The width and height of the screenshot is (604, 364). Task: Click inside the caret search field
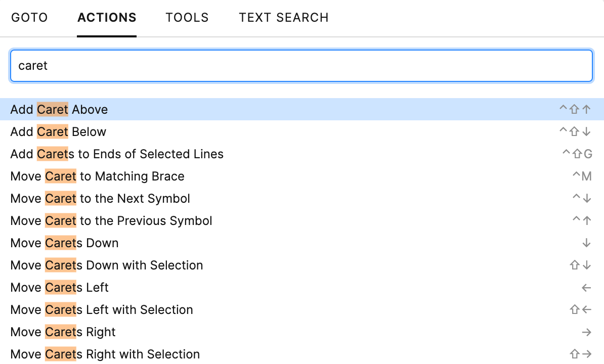pos(202,65)
